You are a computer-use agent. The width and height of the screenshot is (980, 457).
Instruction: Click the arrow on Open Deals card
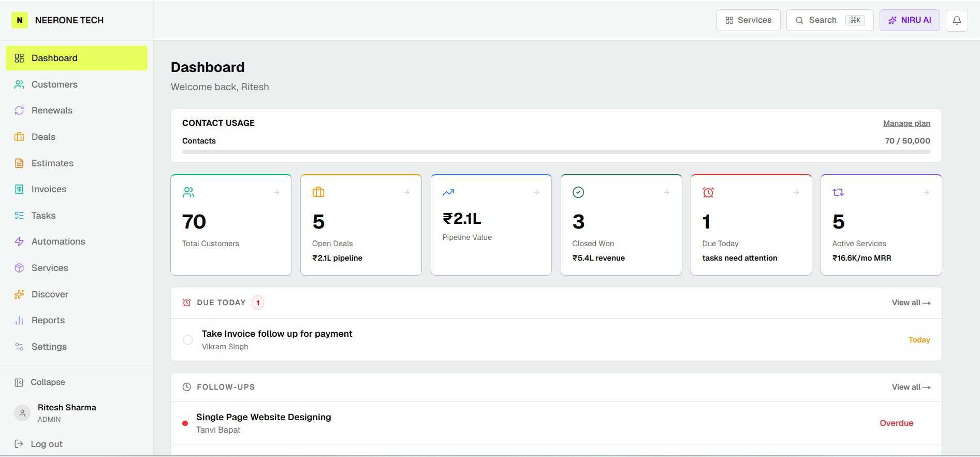click(x=406, y=192)
